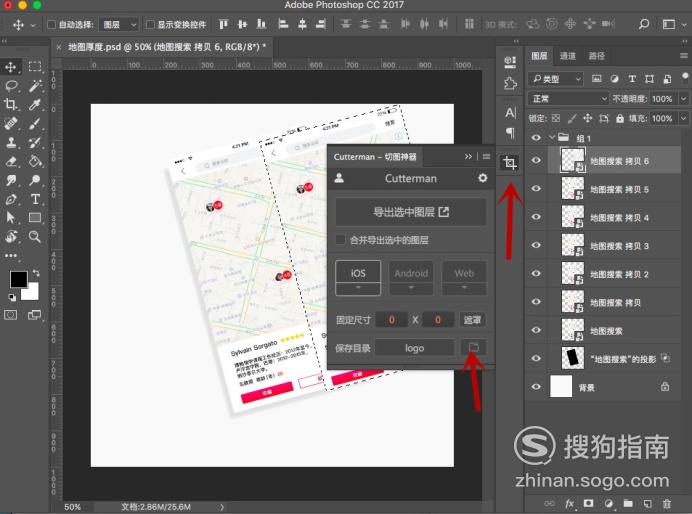Select the Lasso tool
This screenshot has width=692, height=514.
pos(11,86)
